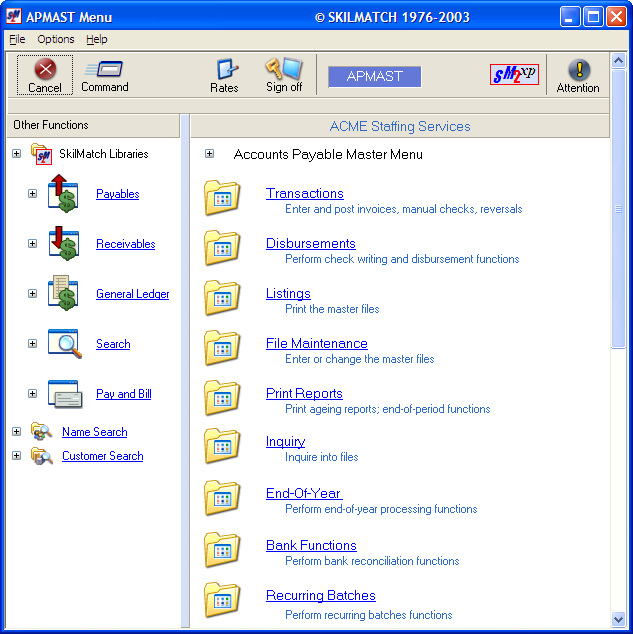The height and width of the screenshot is (634, 633).
Task: Click the SkilMatch title bar app icon
Action: [x=14, y=17]
